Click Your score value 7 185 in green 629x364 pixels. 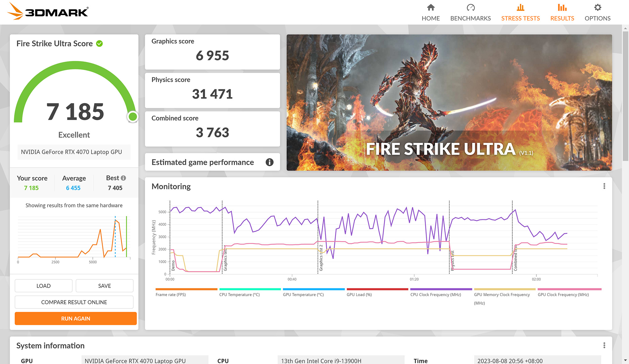pyautogui.click(x=31, y=188)
